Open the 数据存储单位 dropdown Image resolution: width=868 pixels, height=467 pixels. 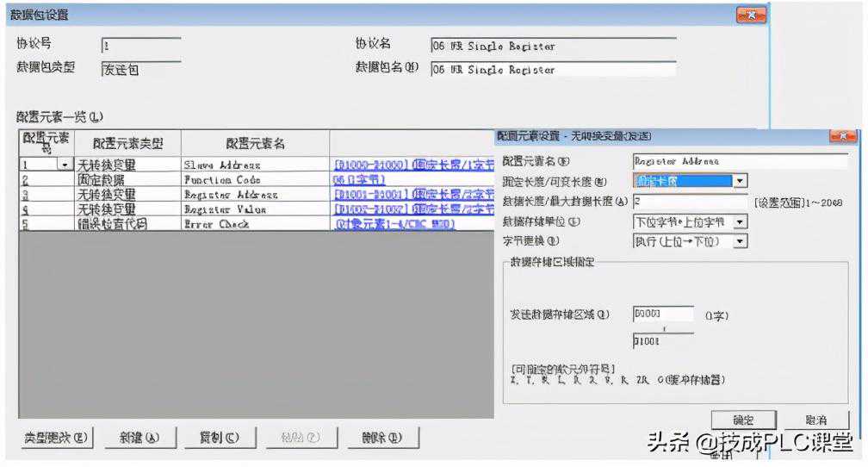point(739,221)
